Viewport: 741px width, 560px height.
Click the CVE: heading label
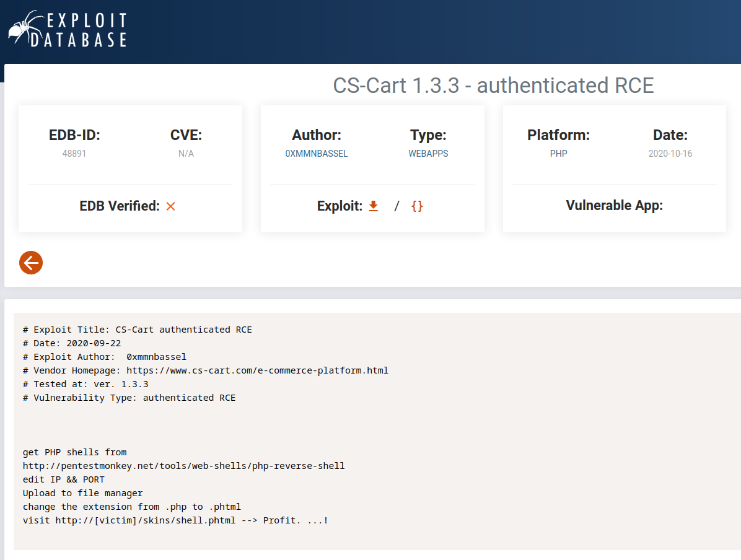pyautogui.click(x=186, y=134)
